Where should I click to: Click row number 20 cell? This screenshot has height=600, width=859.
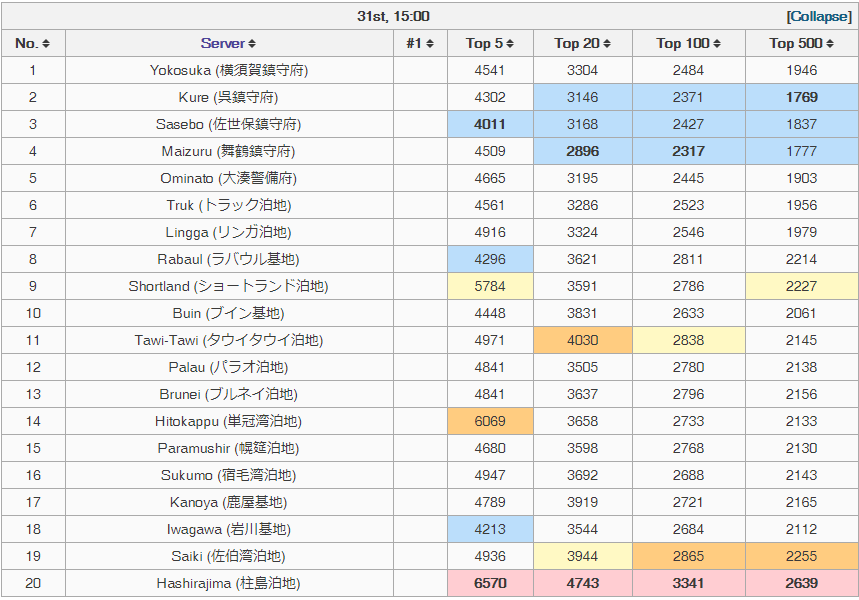pos(33,583)
